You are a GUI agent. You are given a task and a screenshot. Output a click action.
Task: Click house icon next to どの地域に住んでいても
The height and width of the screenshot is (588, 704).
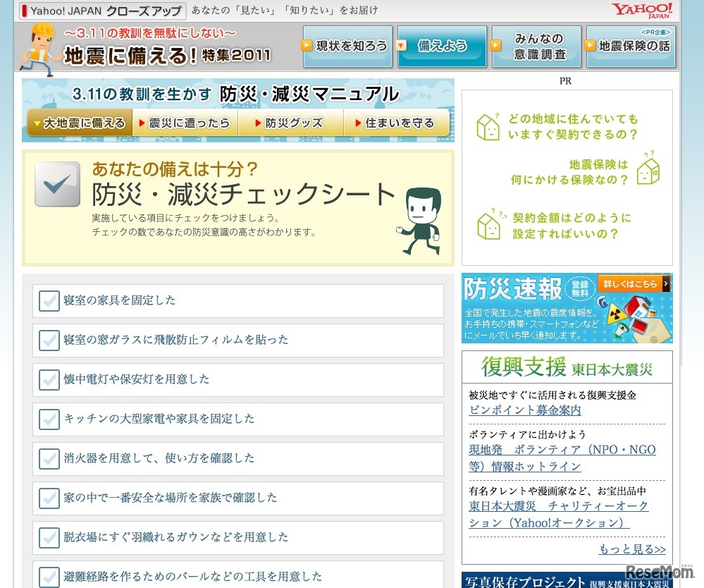(x=488, y=127)
